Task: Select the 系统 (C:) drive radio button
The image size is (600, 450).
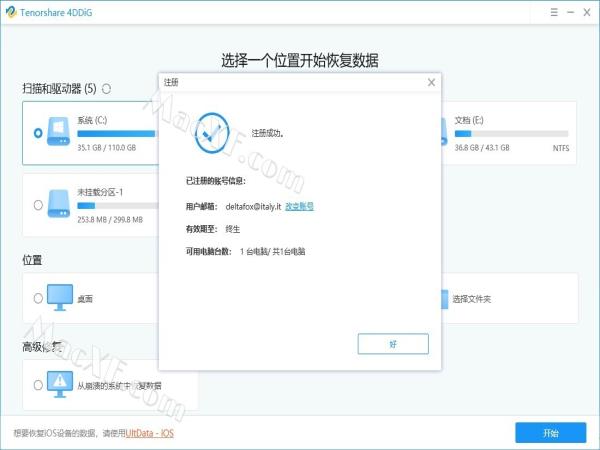Action: pos(38,131)
